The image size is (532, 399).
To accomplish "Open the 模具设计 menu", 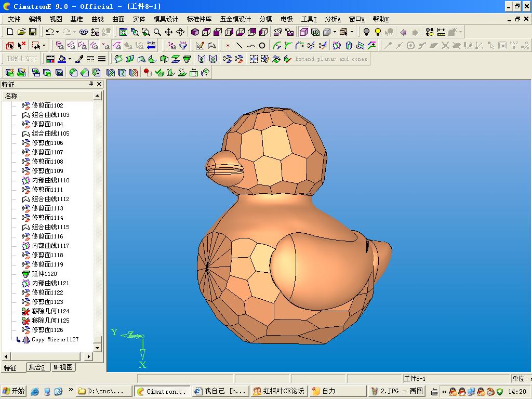I will (x=166, y=19).
